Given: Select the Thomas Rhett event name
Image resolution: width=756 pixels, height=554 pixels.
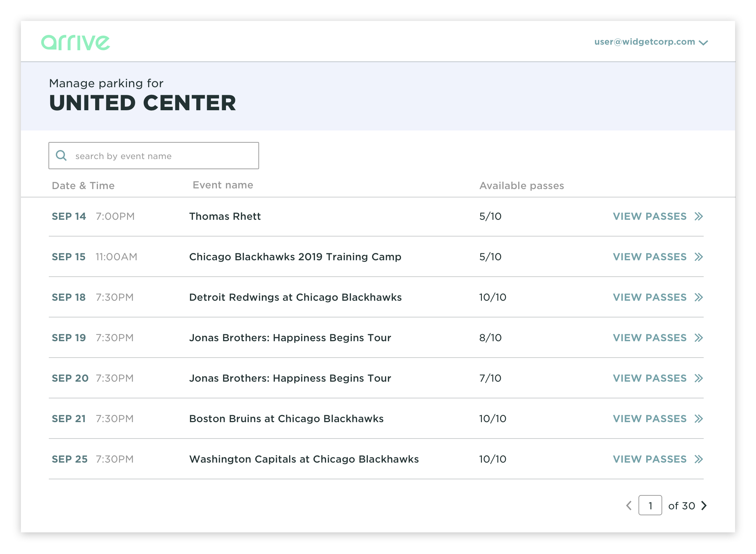Looking at the screenshot, I should point(225,216).
